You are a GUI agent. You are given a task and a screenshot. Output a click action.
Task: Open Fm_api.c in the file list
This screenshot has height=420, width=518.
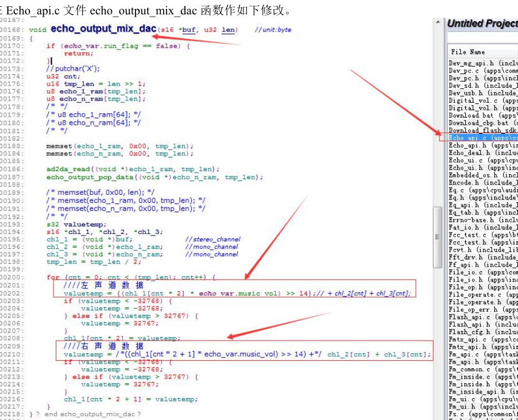(483, 355)
